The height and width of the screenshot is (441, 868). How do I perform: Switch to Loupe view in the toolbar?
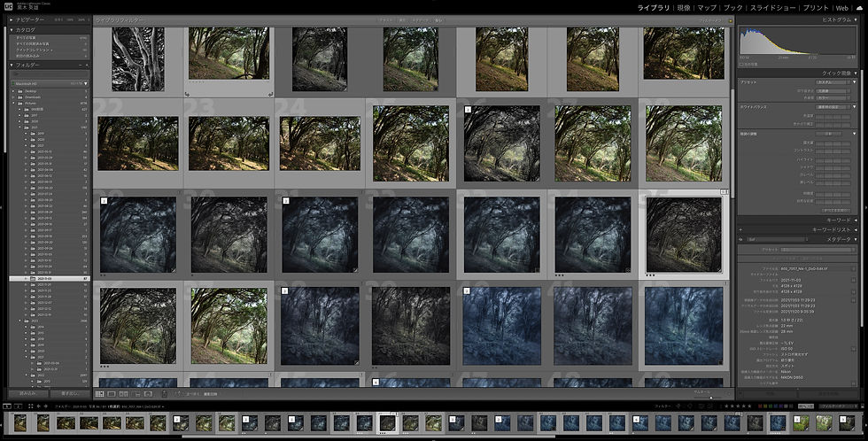[112, 394]
